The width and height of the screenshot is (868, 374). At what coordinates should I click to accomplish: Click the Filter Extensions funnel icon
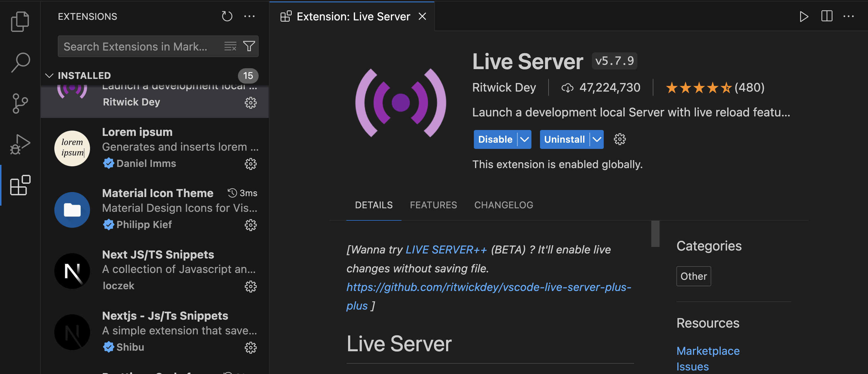[249, 46]
